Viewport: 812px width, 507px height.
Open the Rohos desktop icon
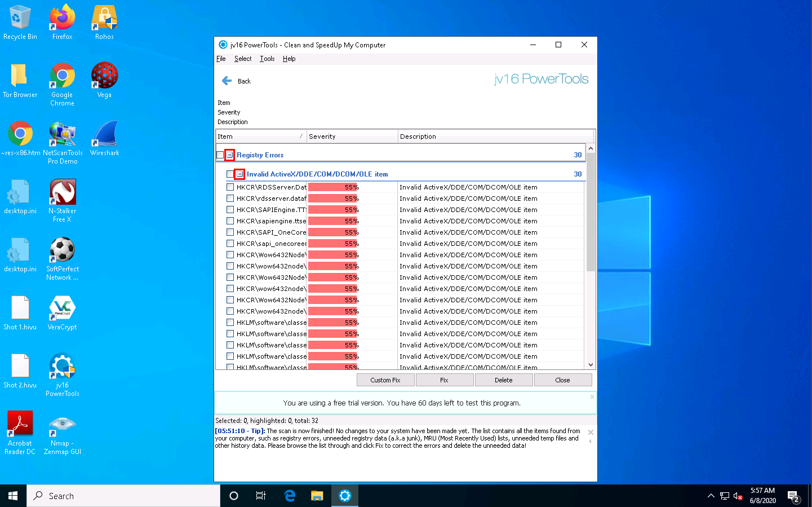104,23
